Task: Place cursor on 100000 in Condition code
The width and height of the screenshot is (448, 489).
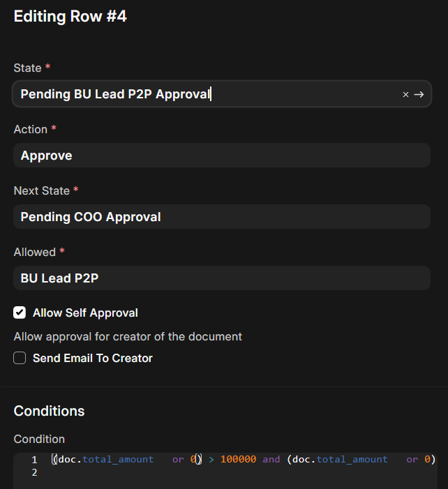Action: click(238, 460)
